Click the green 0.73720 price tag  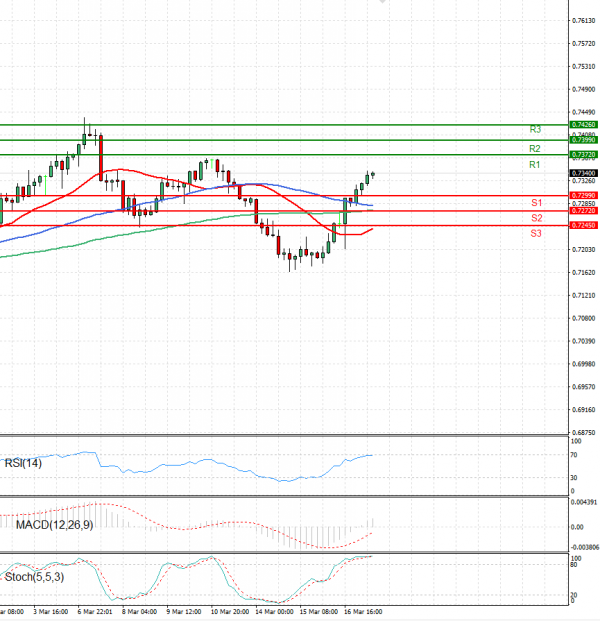click(583, 155)
